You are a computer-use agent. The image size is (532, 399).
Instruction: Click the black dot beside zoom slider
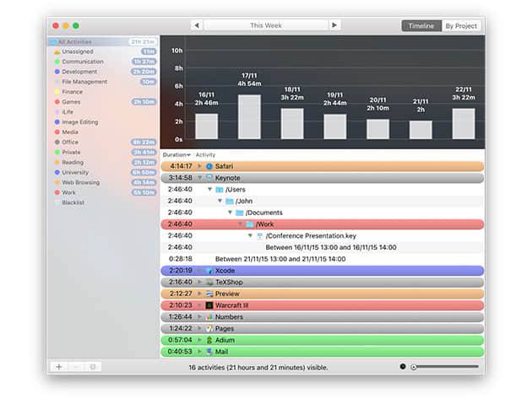[x=403, y=366]
